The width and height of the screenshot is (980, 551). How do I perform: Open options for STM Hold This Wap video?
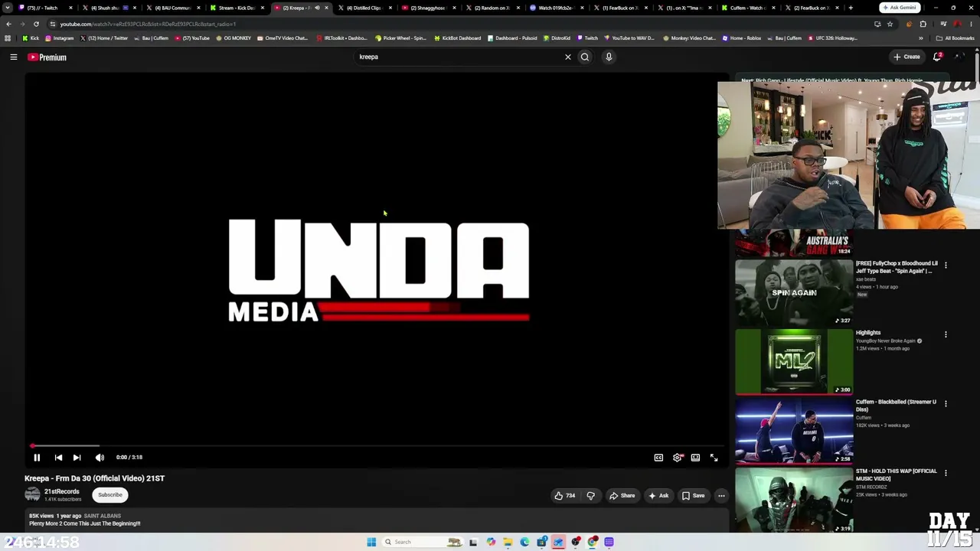pos(946,473)
